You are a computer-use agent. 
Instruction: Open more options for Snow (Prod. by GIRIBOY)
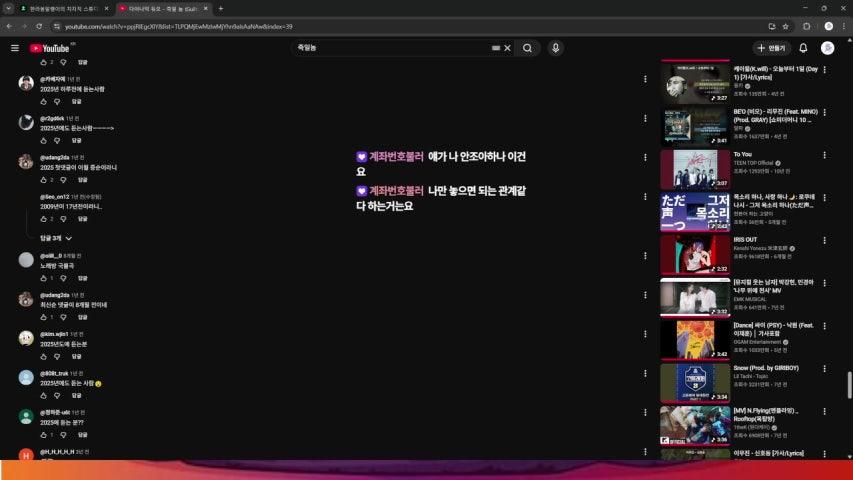click(x=825, y=368)
